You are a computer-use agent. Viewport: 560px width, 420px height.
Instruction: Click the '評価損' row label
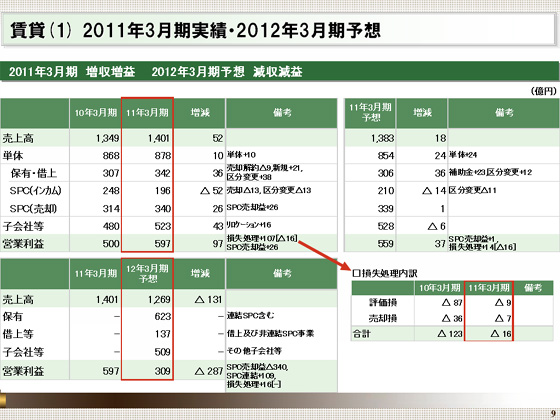pos(383,302)
